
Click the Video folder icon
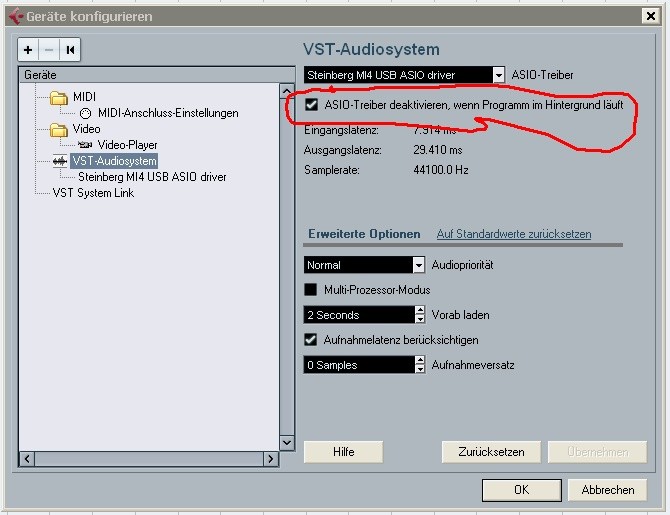click(59, 129)
